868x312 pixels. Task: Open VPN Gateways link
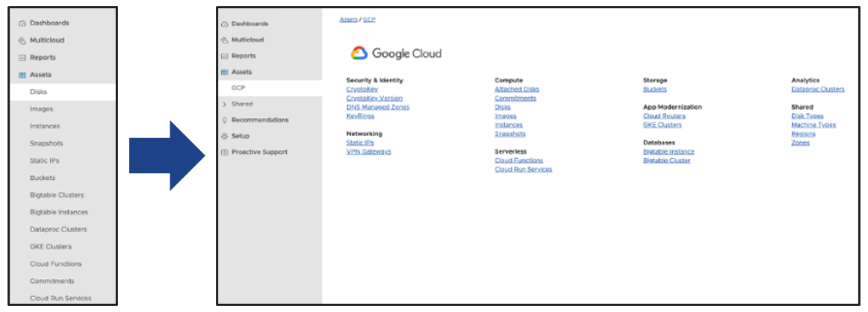[369, 152]
